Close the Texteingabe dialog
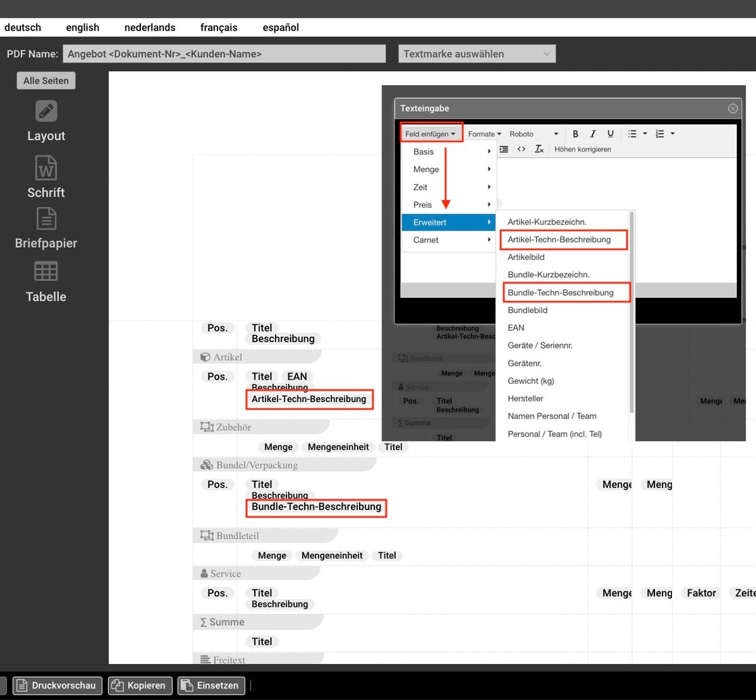The image size is (756, 700). point(732,108)
